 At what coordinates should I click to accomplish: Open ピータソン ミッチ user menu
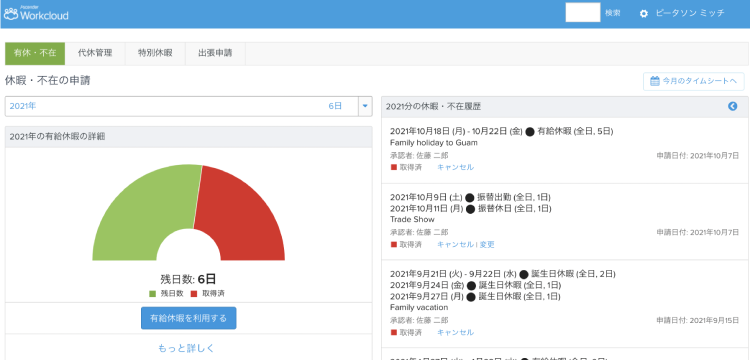[x=689, y=13]
